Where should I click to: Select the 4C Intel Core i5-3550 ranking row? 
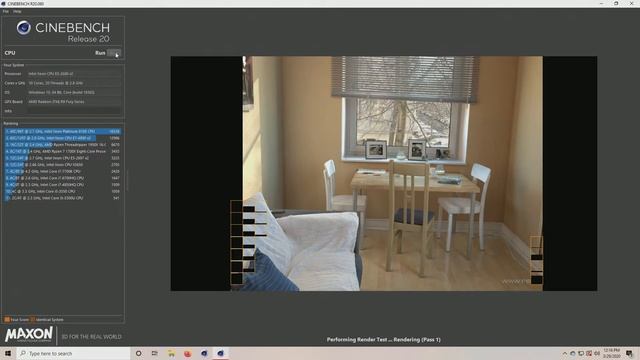pos(63,191)
